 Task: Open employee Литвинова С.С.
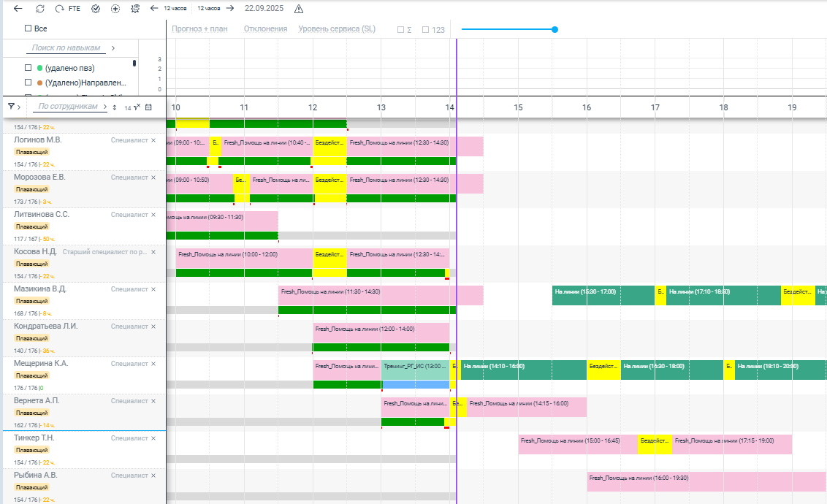click(42, 214)
